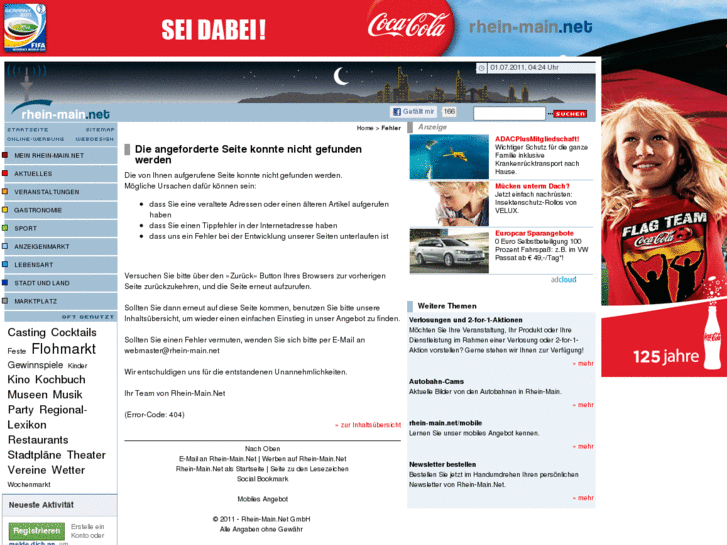The height and width of the screenshot is (545, 727).
Task: Open the Wetter tag link
Action: tap(66, 470)
